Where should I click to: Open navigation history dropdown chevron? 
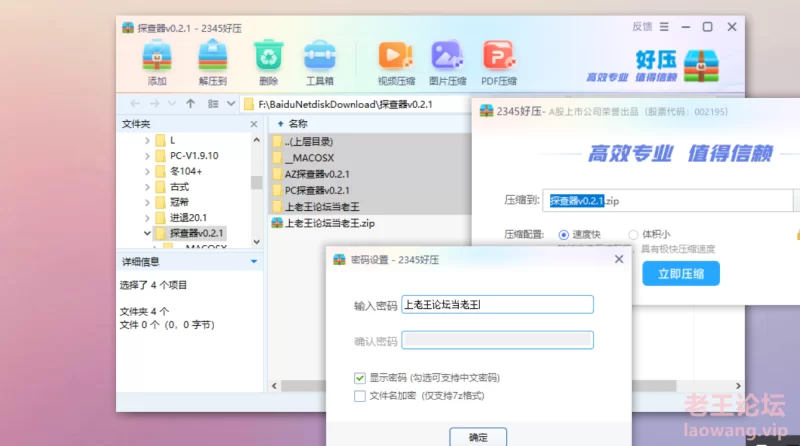(x=172, y=104)
